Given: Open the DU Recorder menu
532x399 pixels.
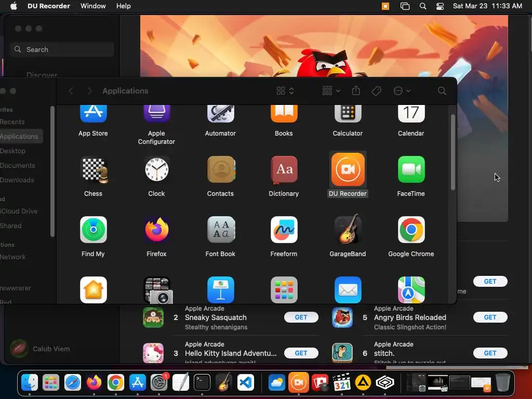Looking at the screenshot, I should pyautogui.click(x=48, y=6).
